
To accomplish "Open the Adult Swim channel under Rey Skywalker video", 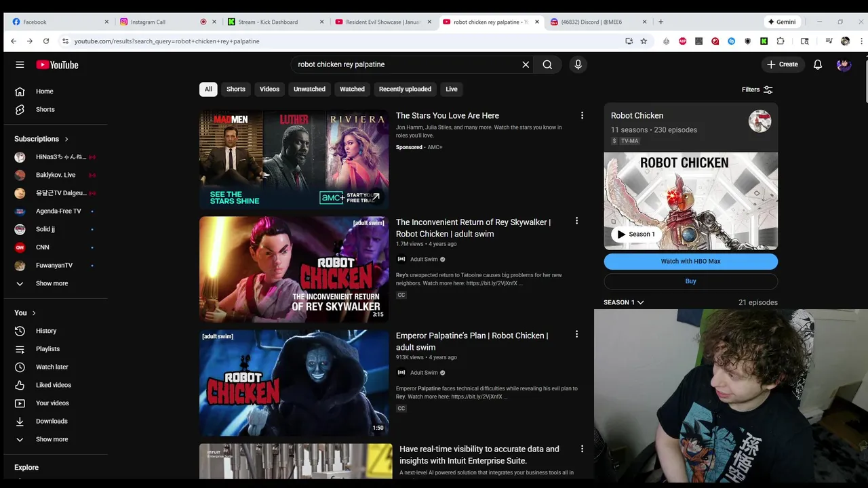I will click(x=424, y=259).
